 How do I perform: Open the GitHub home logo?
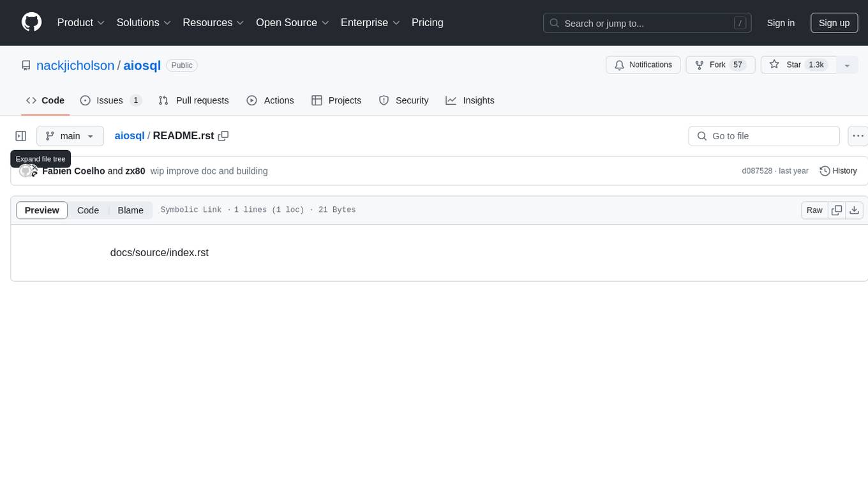pos(31,22)
